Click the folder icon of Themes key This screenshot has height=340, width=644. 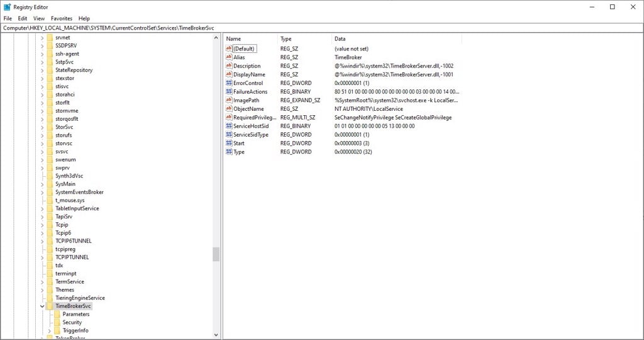click(50, 290)
